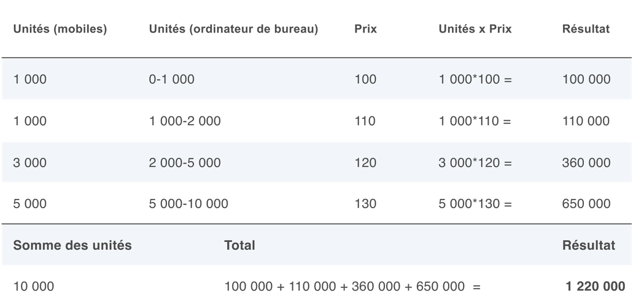
Task: Click the "5 000-10 000" range cell
Action: tap(188, 204)
